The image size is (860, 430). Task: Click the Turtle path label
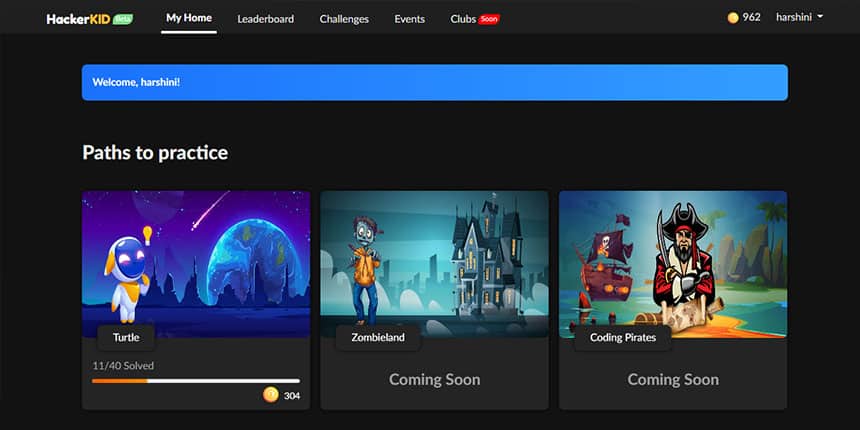pos(126,338)
